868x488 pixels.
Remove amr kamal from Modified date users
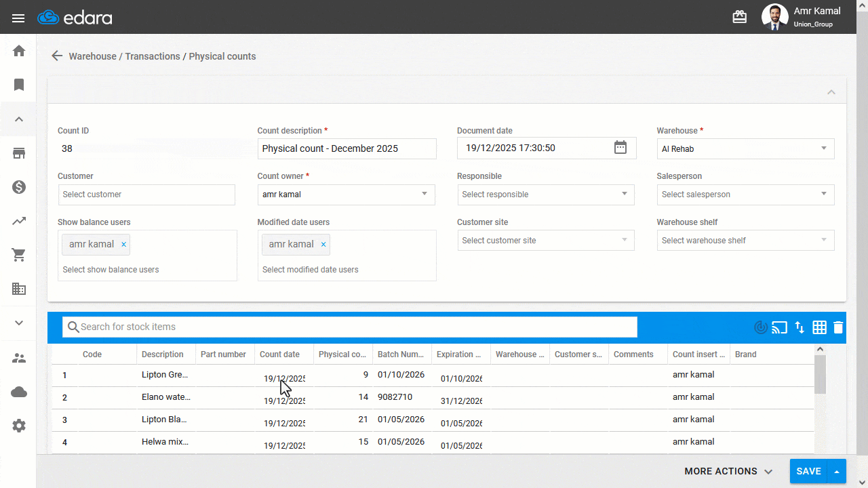click(x=323, y=245)
